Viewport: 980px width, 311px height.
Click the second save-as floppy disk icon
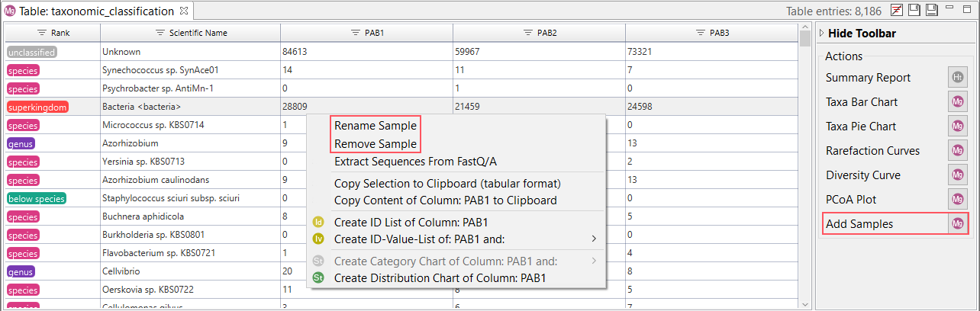coord(931,10)
